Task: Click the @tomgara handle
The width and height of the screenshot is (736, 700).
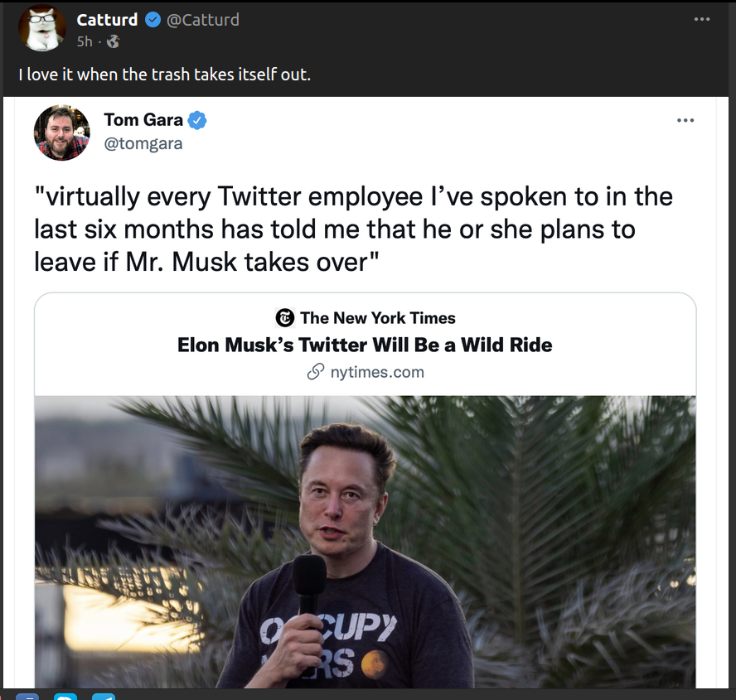Action: (143, 143)
